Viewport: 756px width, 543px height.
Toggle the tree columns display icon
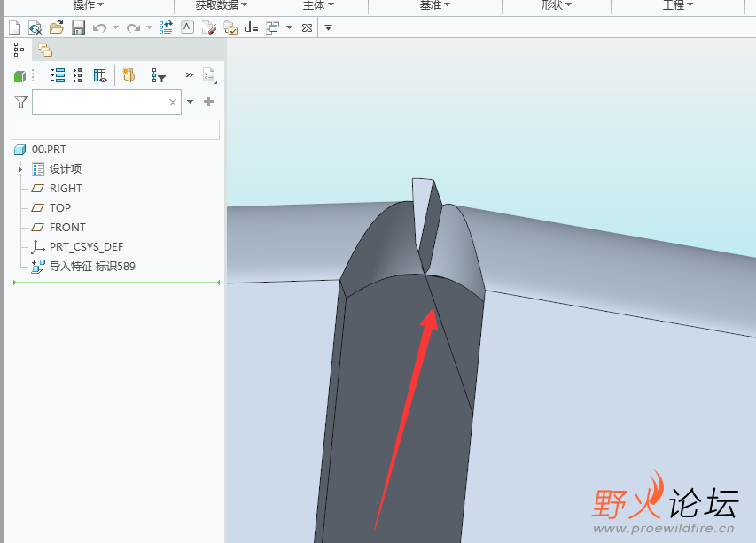[x=100, y=75]
